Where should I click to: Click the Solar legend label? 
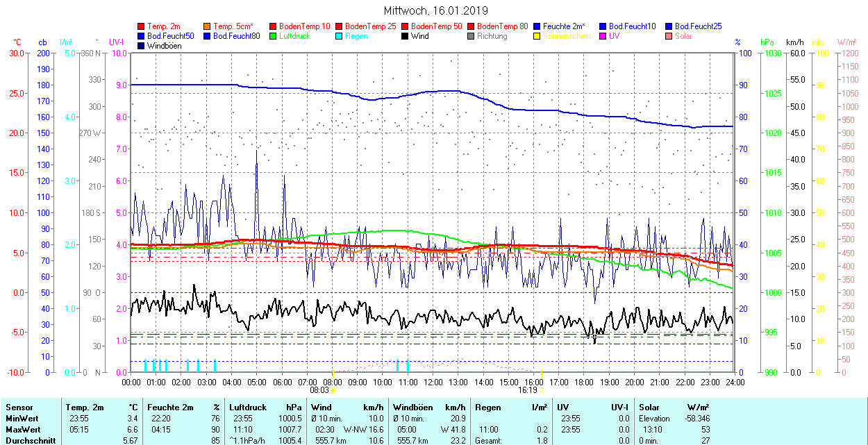tap(683, 36)
